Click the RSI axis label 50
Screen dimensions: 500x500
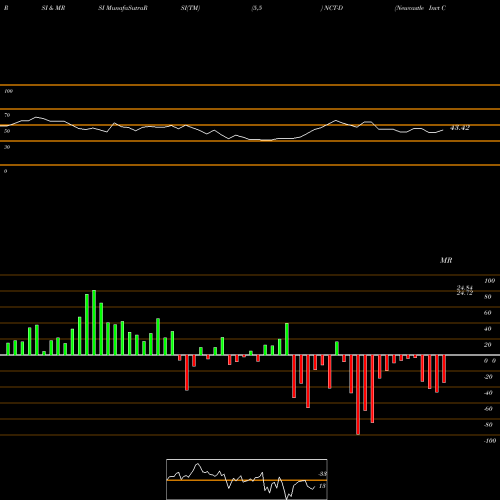tap(7, 131)
